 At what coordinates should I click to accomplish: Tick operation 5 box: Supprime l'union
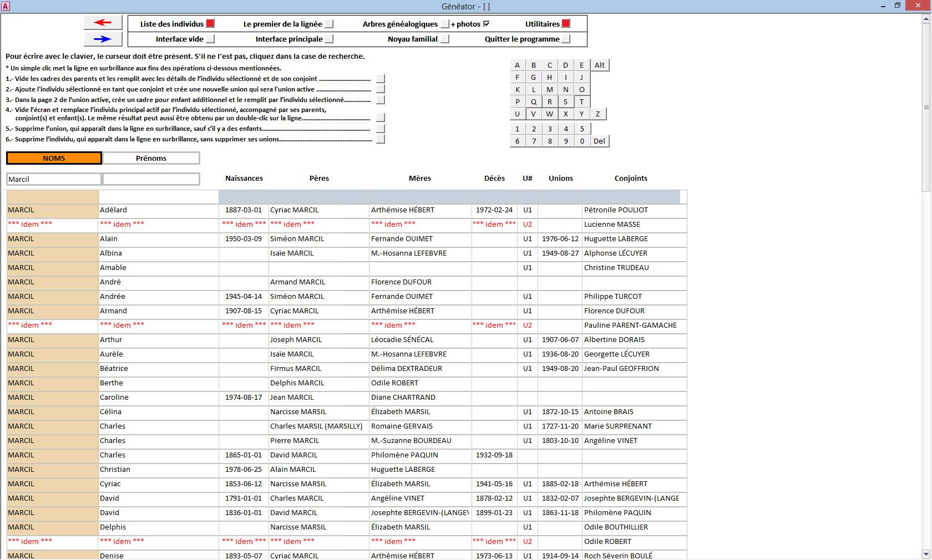coord(381,129)
